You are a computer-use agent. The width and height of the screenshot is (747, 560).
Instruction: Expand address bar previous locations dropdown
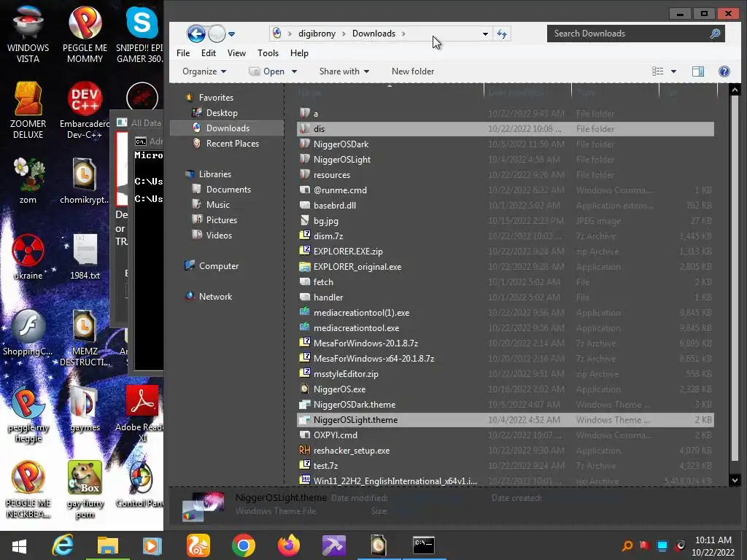tap(485, 34)
